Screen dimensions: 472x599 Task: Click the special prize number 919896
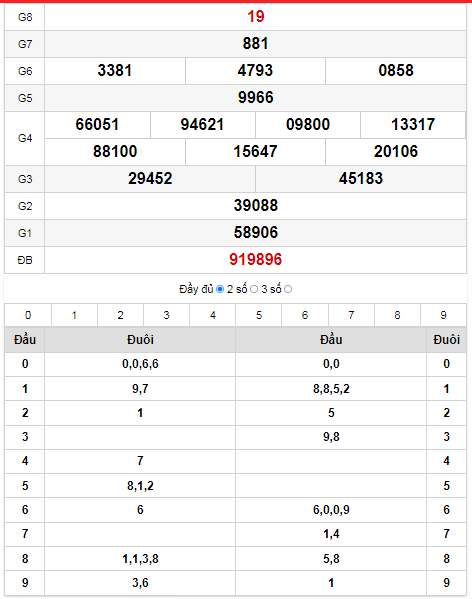(x=255, y=260)
